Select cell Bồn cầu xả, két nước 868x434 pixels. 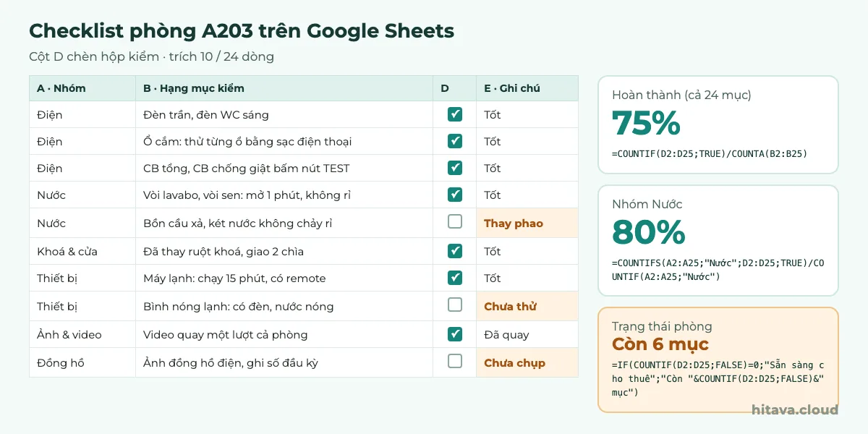[284, 224]
